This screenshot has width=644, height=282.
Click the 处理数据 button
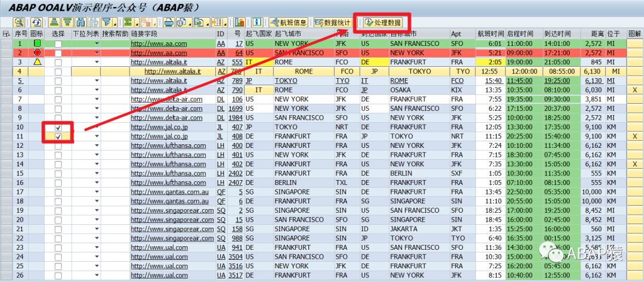click(383, 22)
